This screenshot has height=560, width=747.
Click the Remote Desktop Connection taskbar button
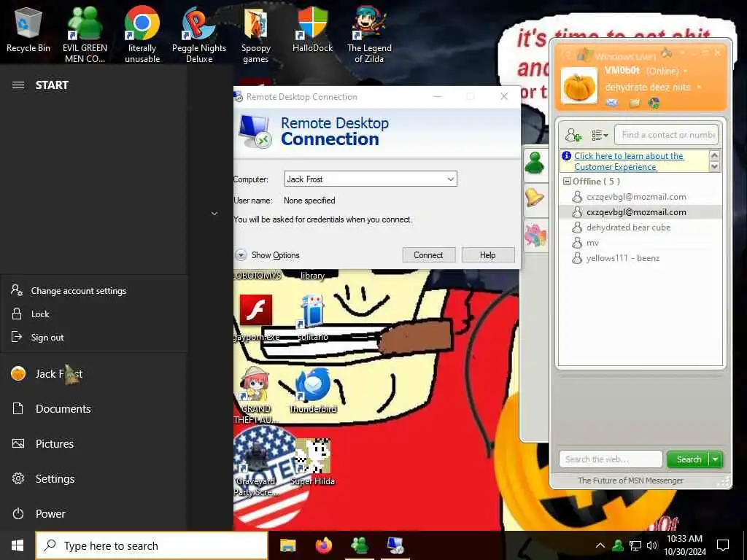(395, 545)
